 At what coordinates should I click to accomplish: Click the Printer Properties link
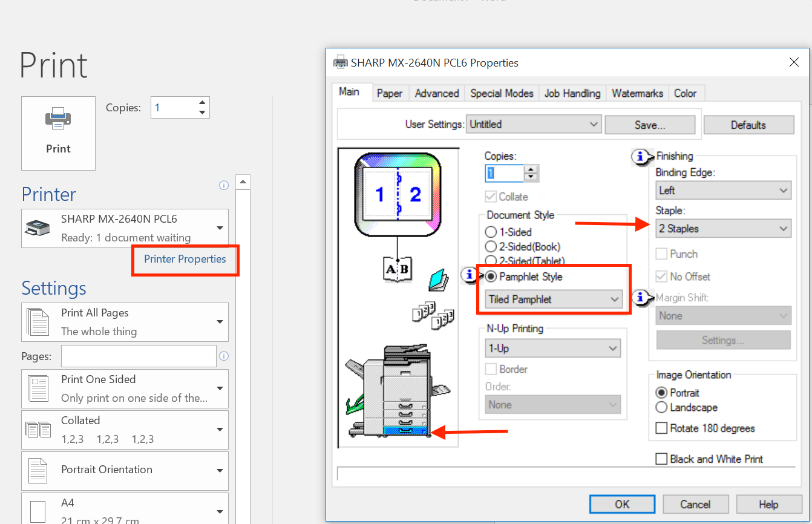click(x=185, y=259)
